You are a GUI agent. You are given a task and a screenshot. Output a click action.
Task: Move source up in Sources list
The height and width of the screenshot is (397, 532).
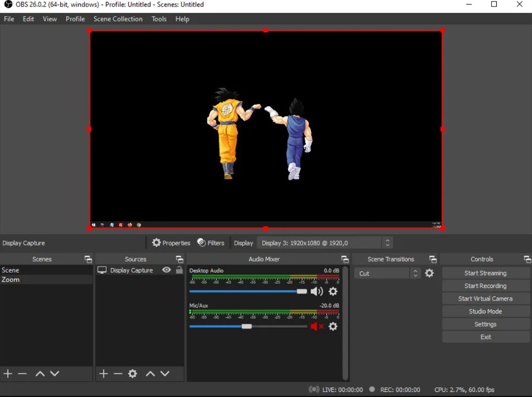150,374
